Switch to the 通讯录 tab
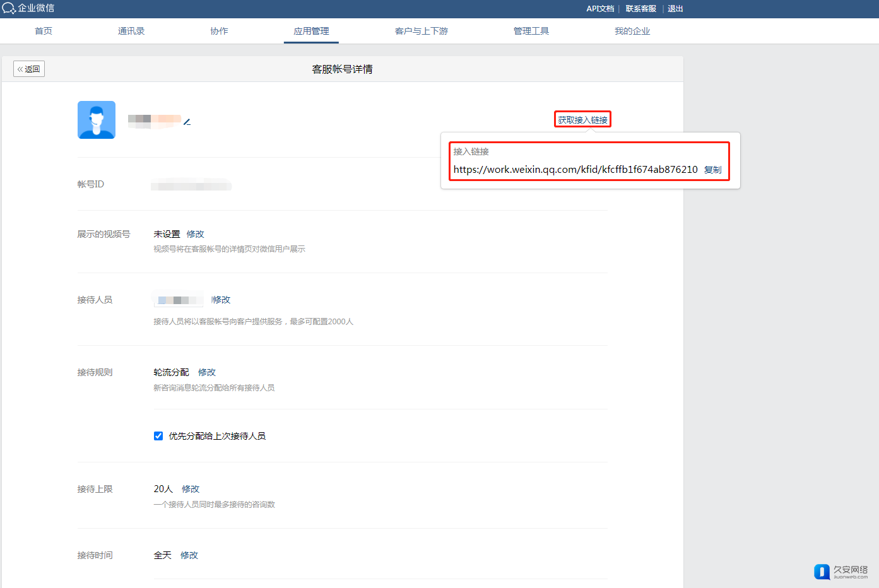The image size is (879, 588). (x=131, y=31)
